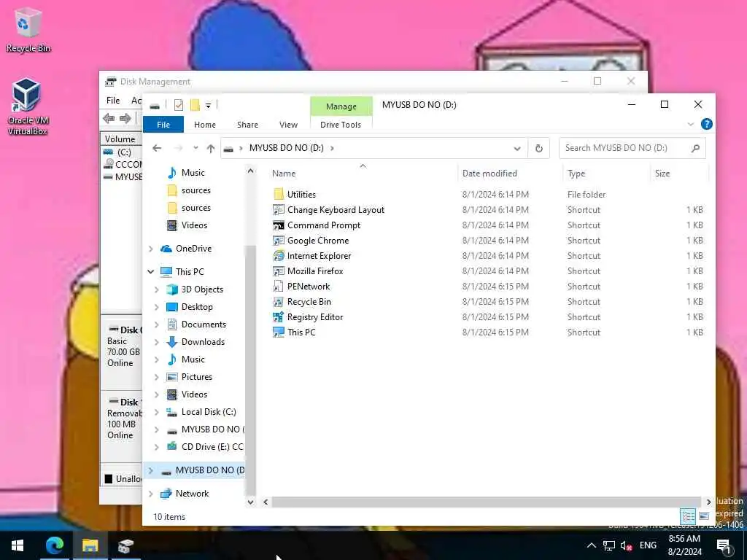Click the Refresh icon beside address bar
This screenshot has height=560, width=747.
pos(539,148)
